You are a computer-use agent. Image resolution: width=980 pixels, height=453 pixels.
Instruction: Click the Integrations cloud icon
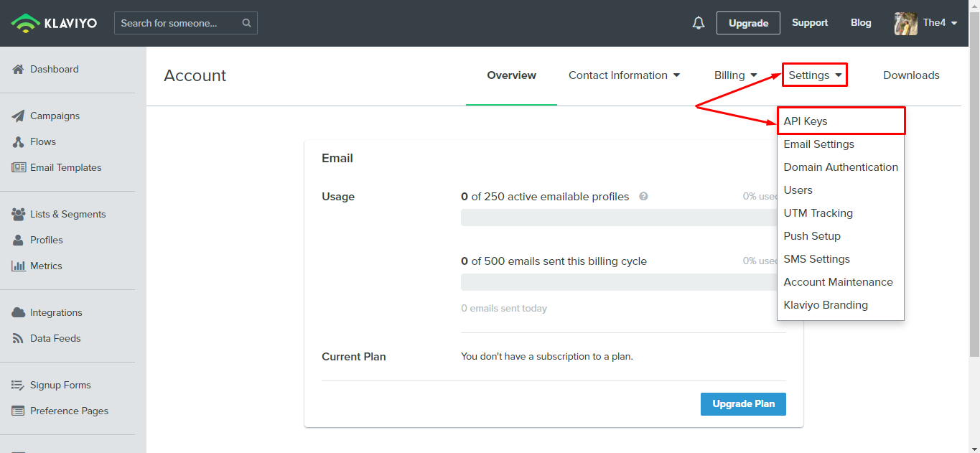pyautogui.click(x=19, y=313)
